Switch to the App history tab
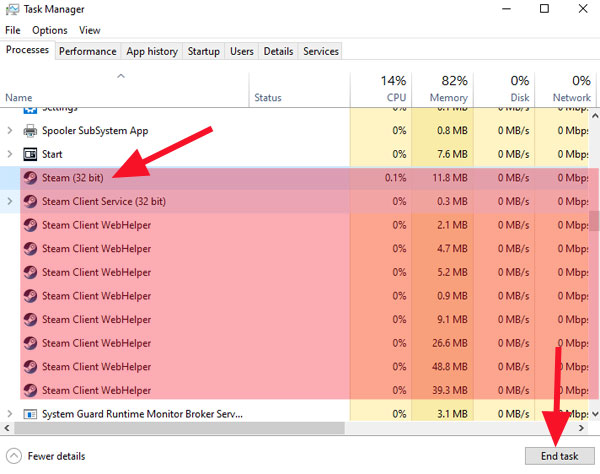 152,51
